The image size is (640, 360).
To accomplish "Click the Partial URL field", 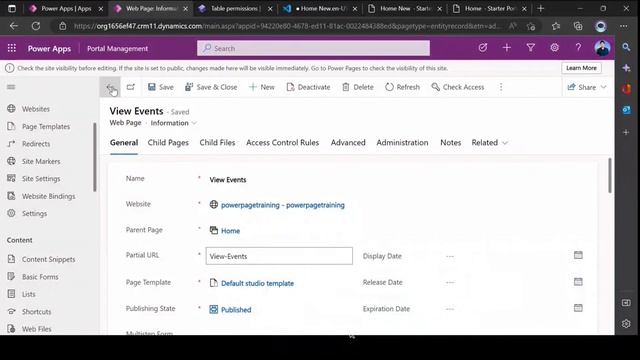I will click(x=279, y=256).
